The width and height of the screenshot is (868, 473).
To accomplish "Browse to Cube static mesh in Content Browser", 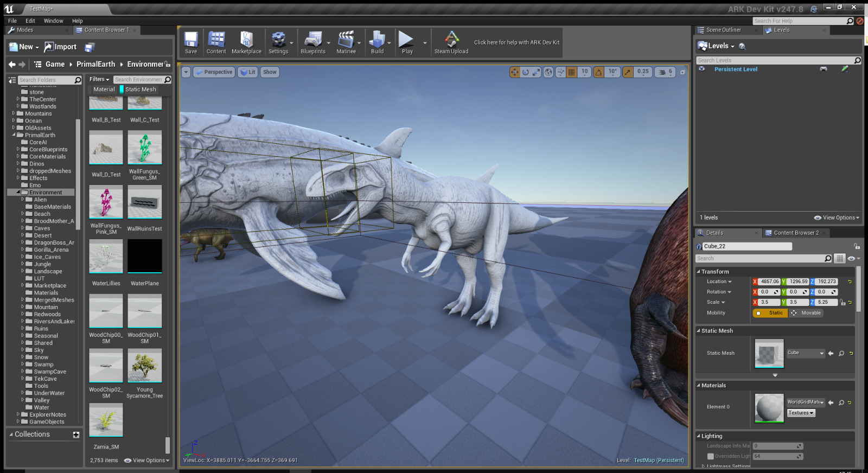I will click(841, 354).
